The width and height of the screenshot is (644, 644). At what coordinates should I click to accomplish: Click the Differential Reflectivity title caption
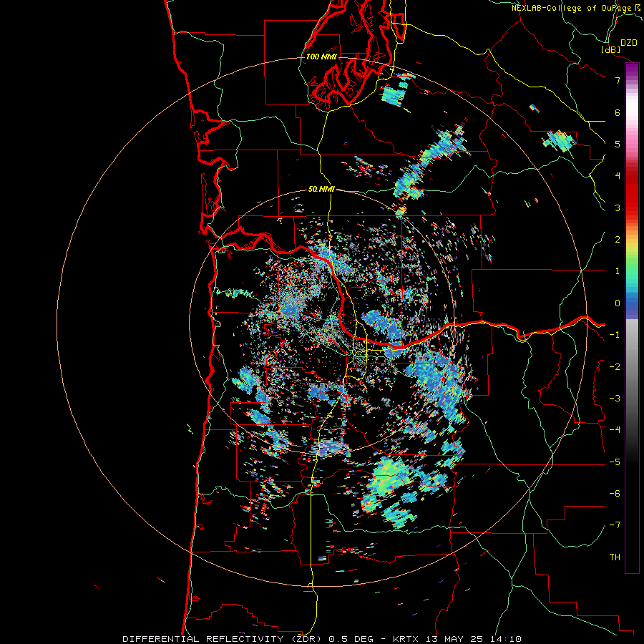pos(322,639)
